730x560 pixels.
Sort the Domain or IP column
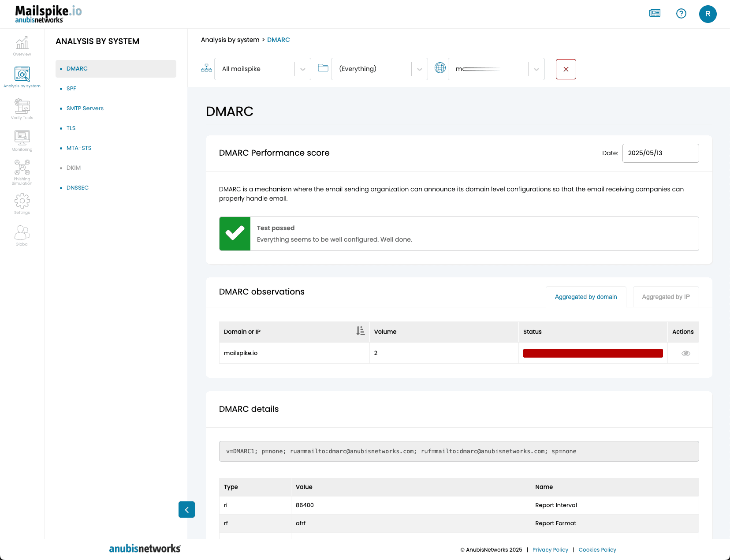coord(361,331)
